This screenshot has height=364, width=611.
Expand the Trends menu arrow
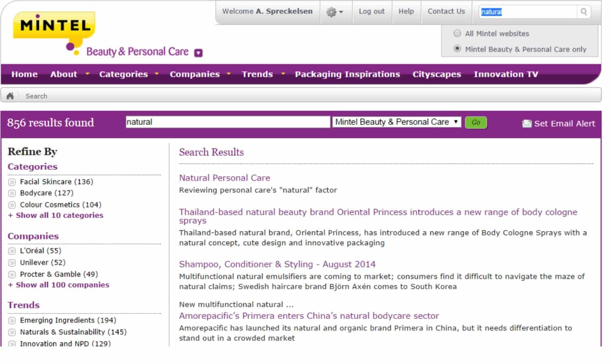pos(283,74)
